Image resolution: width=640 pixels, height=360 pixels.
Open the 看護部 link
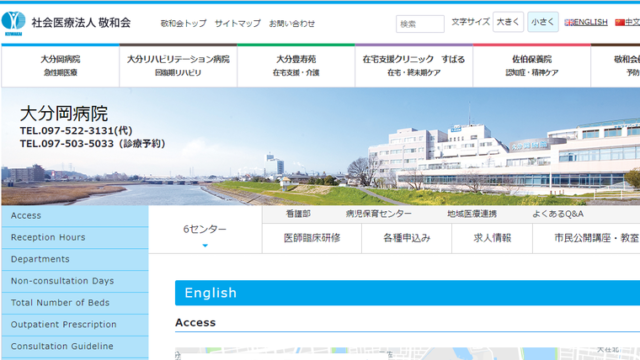coord(298,214)
